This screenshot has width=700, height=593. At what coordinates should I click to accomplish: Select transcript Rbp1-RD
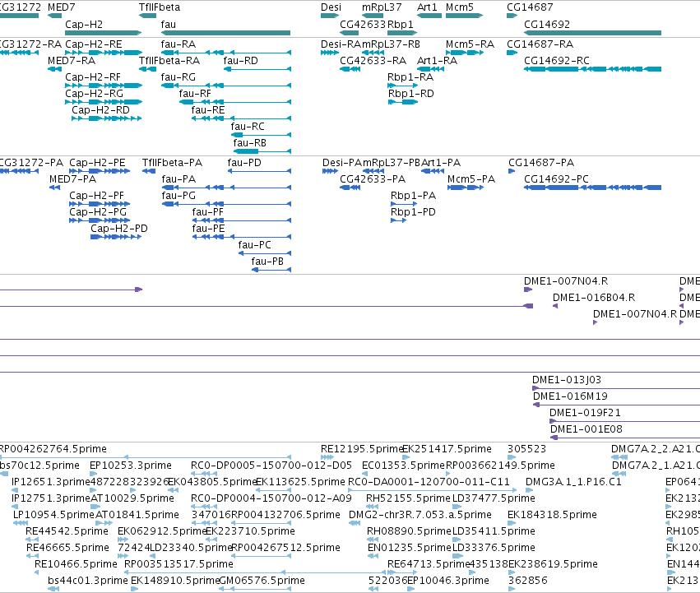[x=403, y=102]
